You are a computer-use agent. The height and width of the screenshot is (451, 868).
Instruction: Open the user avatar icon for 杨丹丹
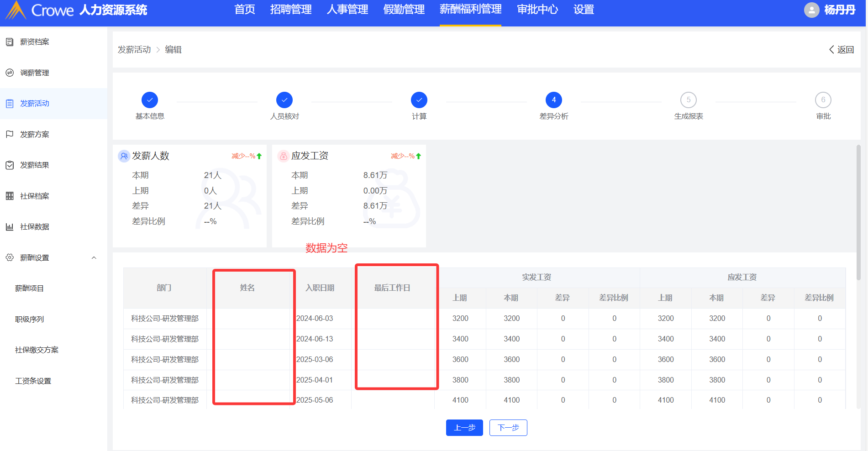811,10
